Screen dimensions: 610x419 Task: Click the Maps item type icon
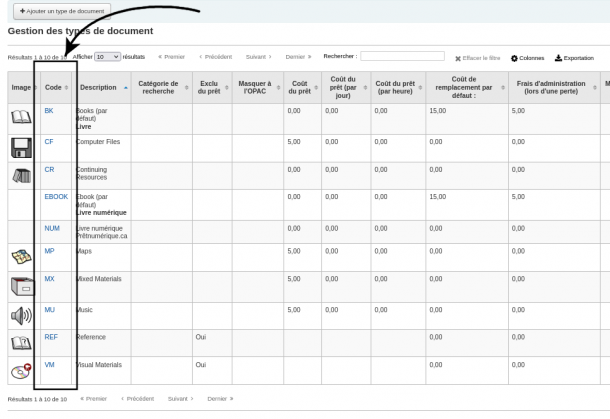(x=20, y=256)
